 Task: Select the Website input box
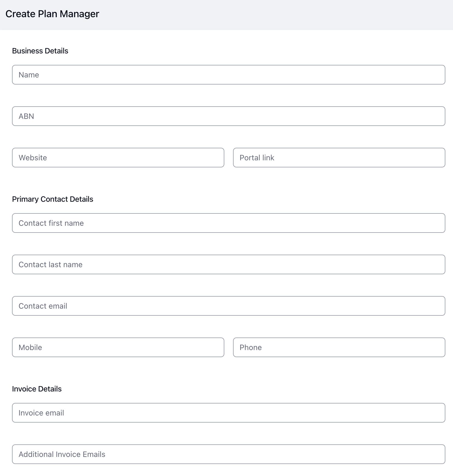pos(118,158)
